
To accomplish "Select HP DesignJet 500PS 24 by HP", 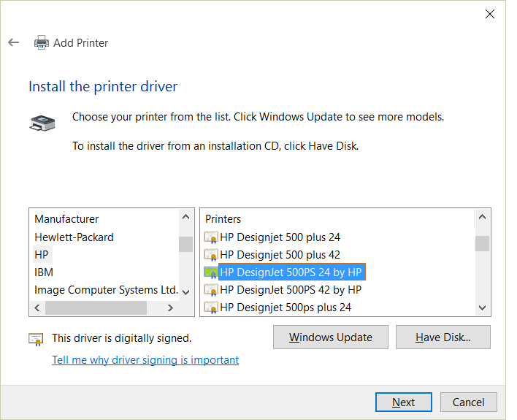I will (x=291, y=272).
